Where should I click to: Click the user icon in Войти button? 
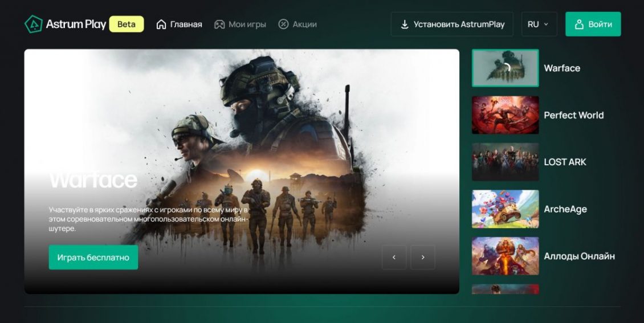(x=579, y=24)
